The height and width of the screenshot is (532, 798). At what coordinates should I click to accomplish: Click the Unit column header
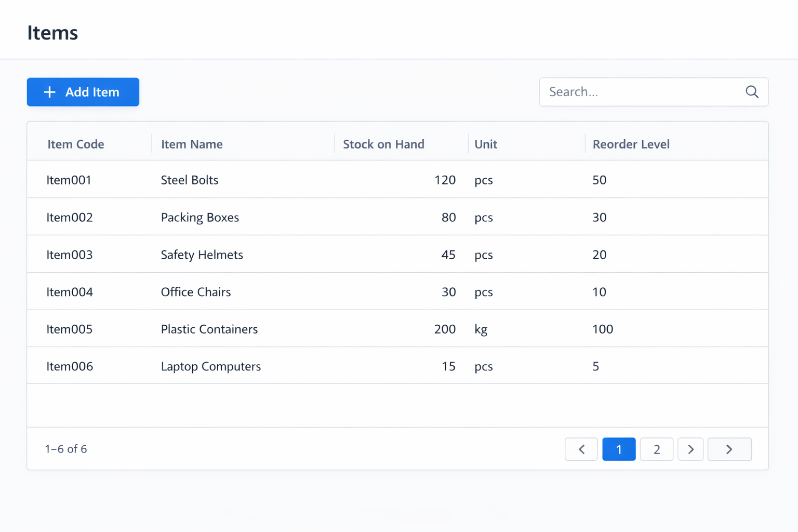(x=486, y=144)
